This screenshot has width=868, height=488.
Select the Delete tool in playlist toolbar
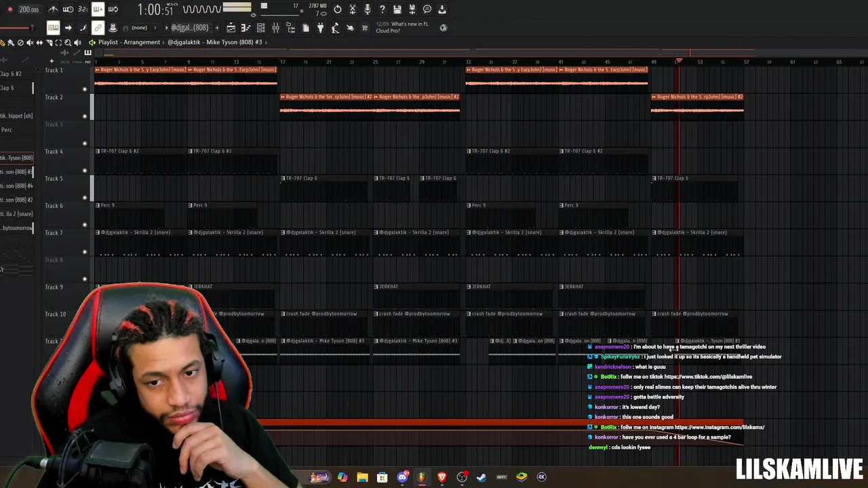pos(20,43)
